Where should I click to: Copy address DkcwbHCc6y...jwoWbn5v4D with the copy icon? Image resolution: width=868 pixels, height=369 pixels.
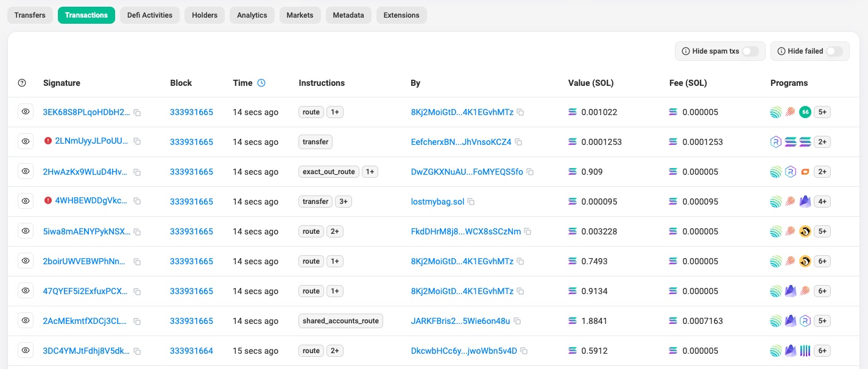(x=524, y=351)
